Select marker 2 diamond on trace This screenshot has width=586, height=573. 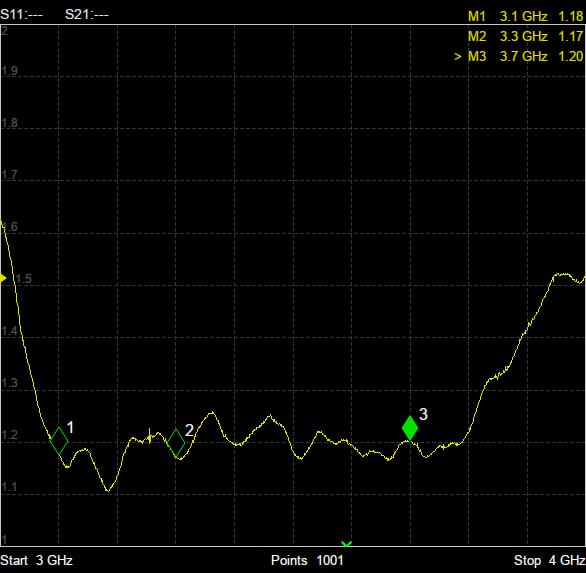coord(176,443)
